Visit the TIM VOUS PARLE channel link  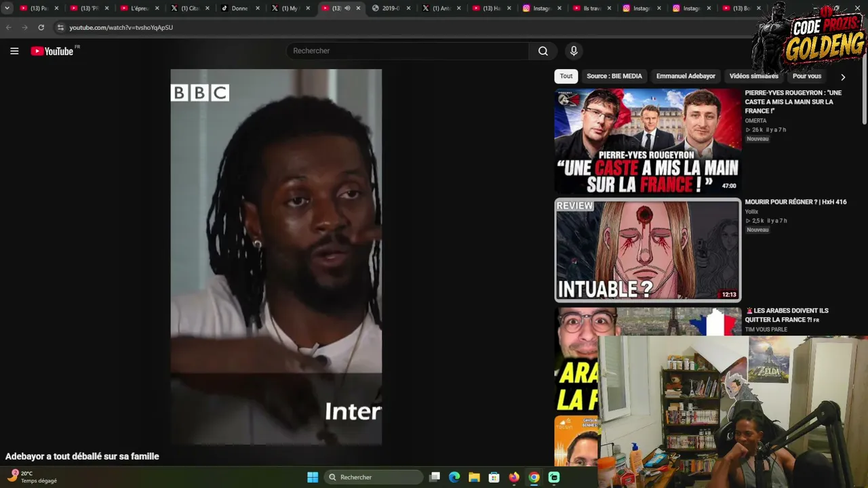[766, 329]
